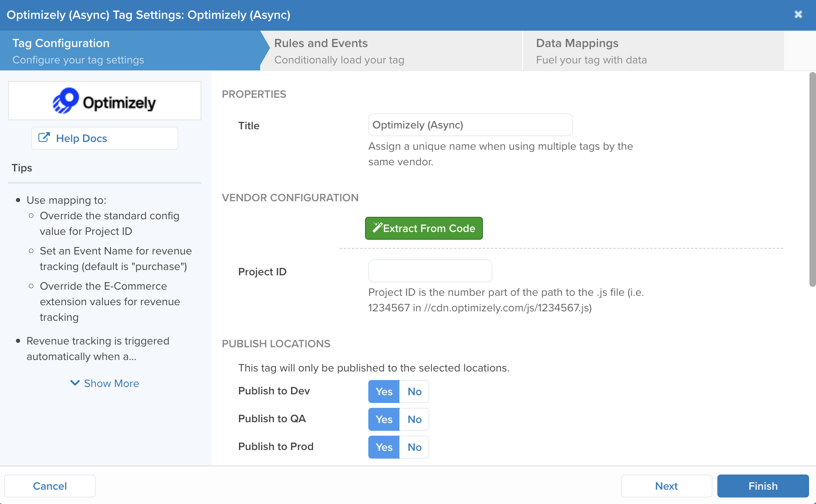The image size is (816, 504).
Task: Click the Project ID input field
Action: (430, 271)
